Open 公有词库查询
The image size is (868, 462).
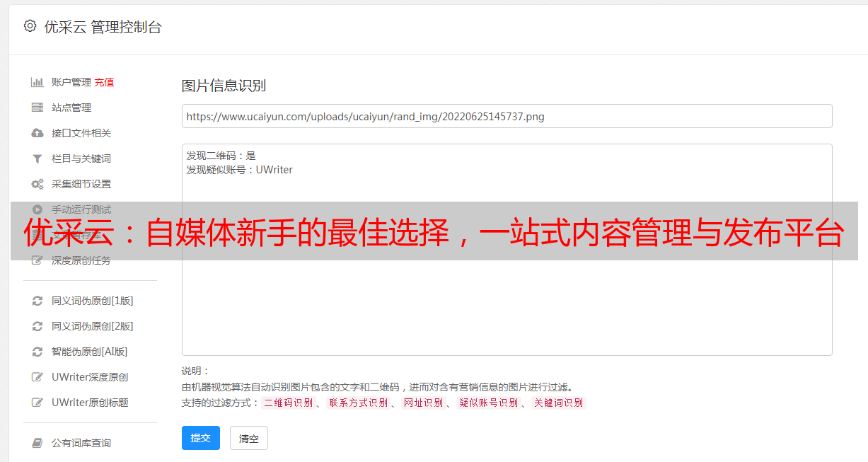point(81,443)
